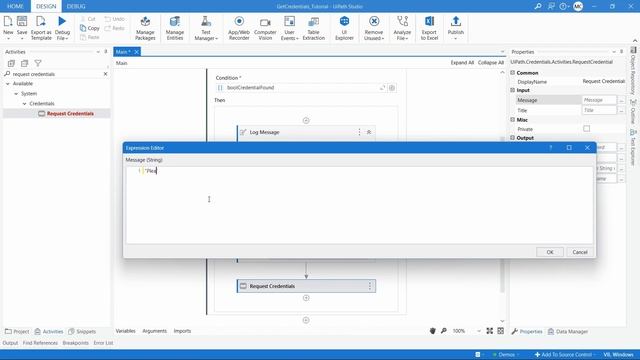Clear the activities search box
Image resolution: width=640 pixels, height=360 pixels.
(105, 74)
